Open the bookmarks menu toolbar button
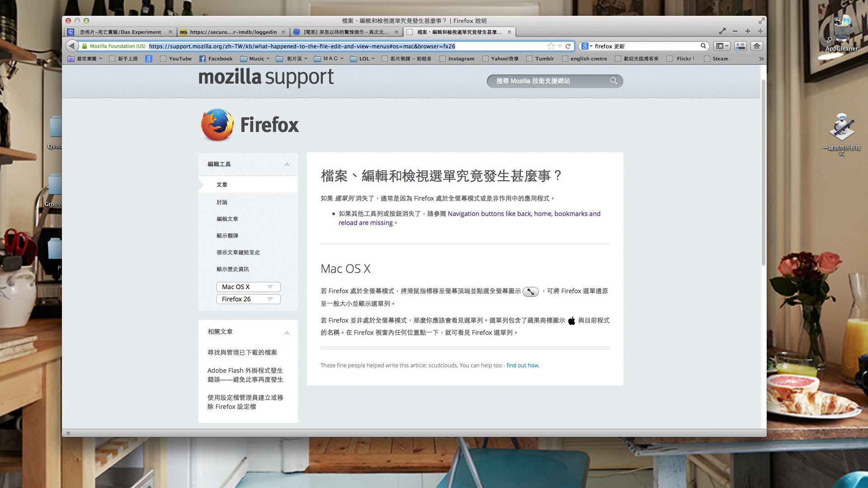 pos(722,46)
